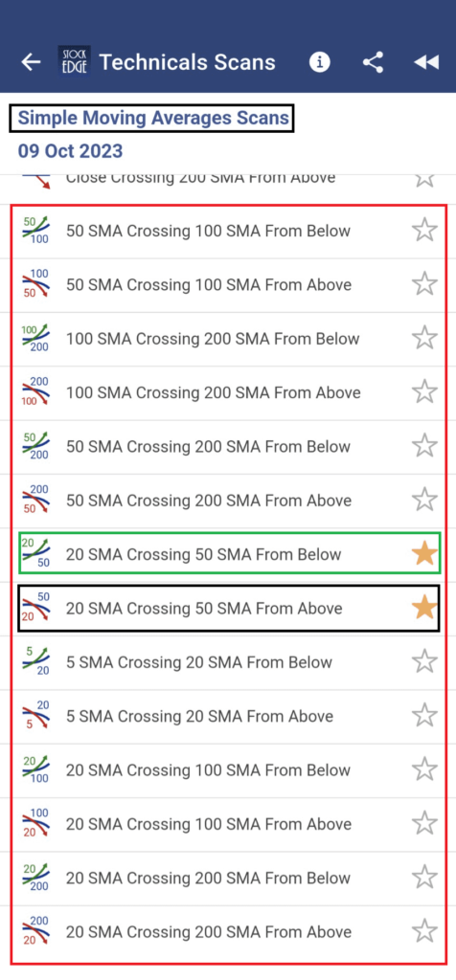The width and height of the screenshot is (456, 980).
Task: Unfavorite 20 SMA Crossing 50 SMA From Below
Action: 424,554
